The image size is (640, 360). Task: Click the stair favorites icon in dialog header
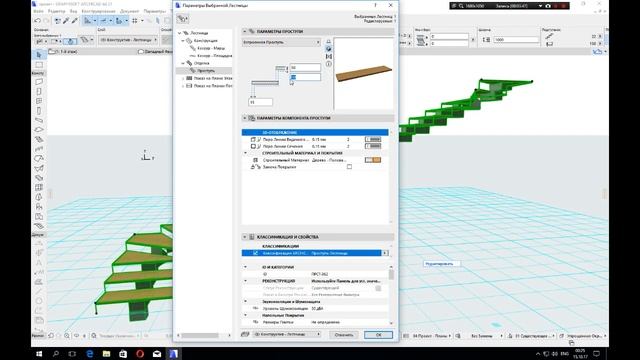pyautogui.click(x=182, y=19)
